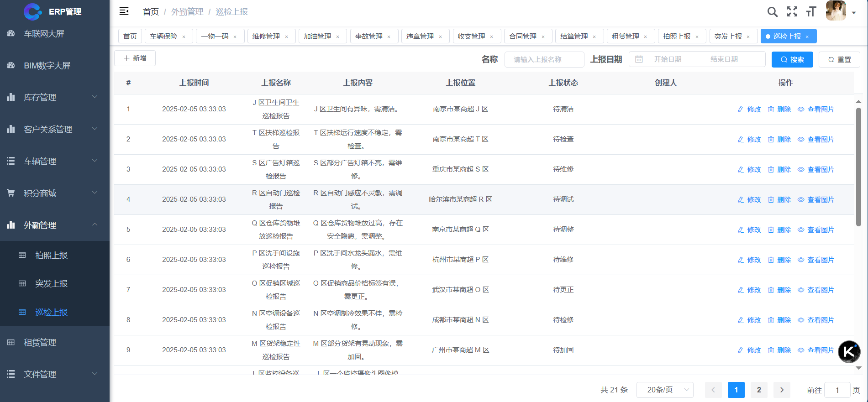Image resolution: width=868 pixels, height=402 pixels.
Task: Open the 20条/页 page size dropdown
Action: coord(665,390)
